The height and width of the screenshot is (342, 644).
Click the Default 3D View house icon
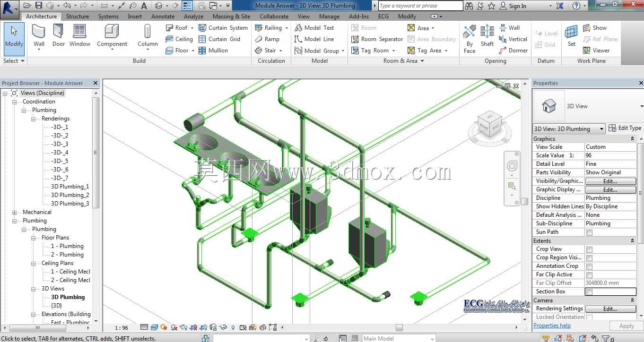coord(158,6)
